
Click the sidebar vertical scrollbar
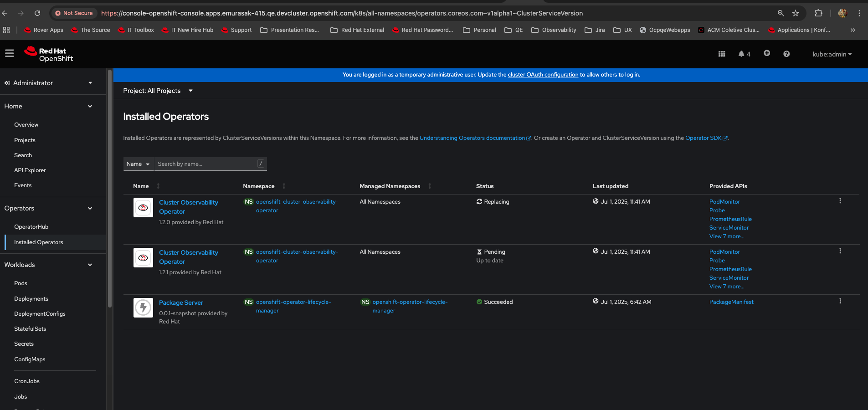click(x=109, y=189)
